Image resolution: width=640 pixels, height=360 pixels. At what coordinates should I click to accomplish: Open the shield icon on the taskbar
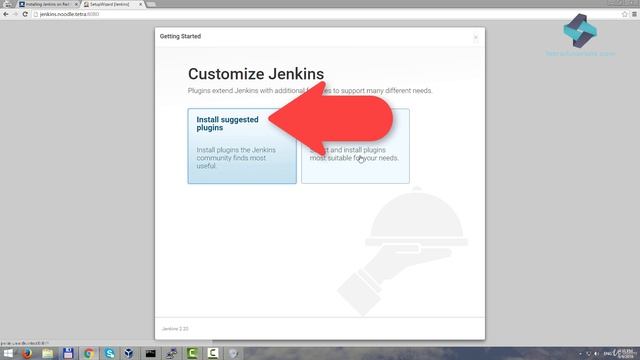pyautogui.click(x=233, y=353)
